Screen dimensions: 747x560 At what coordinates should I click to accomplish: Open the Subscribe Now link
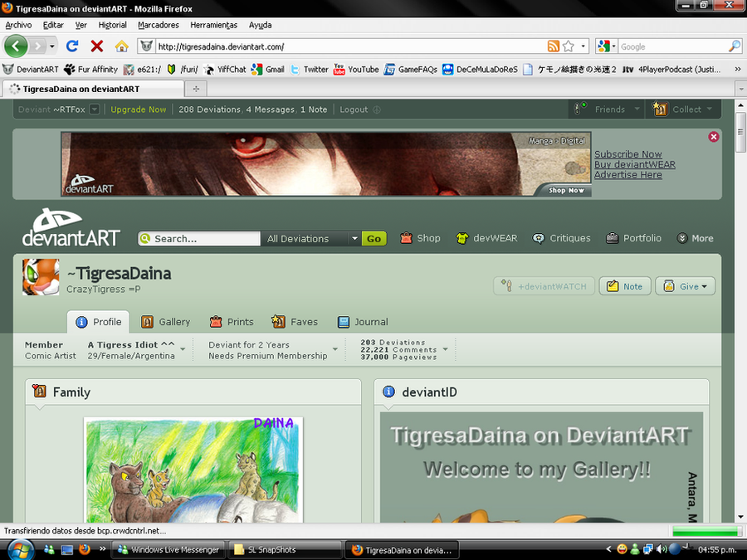(x=628, y=154)
